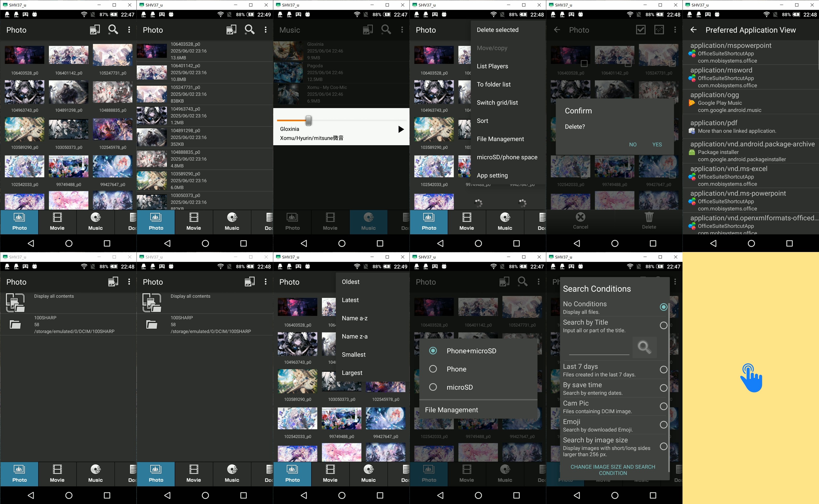The width and height of the screenshot is (819, 504).
Task: Select the Search by Title radio button
Action: click(663, 325)
